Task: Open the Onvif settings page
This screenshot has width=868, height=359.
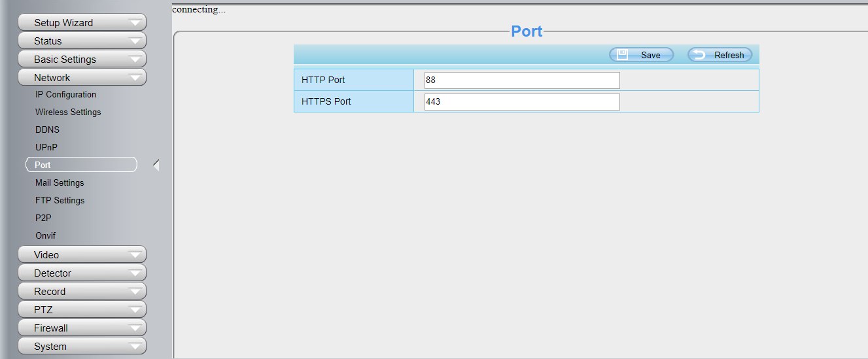Action: click(x=45, y=236)
